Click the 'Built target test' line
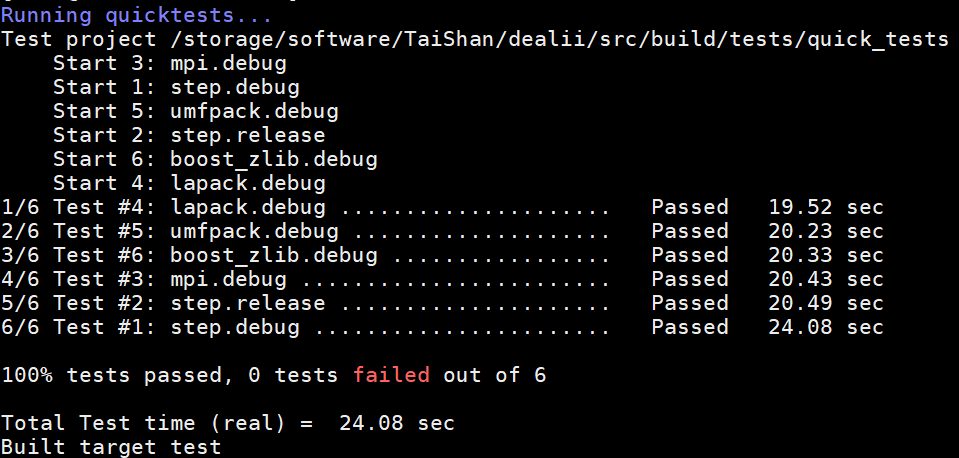The height and width of the screenshot is (458, 959). [111, 447]
